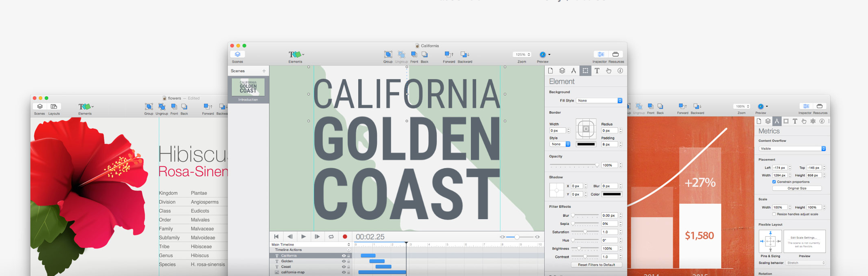Image resolution: width=868 pixels, height=276 pixels.
Task: Open the Border Style dropdown
Action: [x=560, y=144]
